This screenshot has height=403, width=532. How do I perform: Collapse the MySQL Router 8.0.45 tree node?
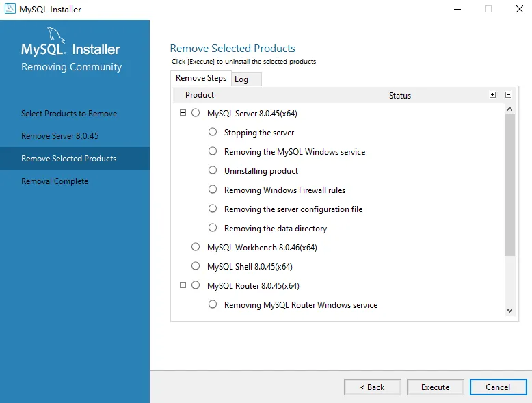coord(183,285)
